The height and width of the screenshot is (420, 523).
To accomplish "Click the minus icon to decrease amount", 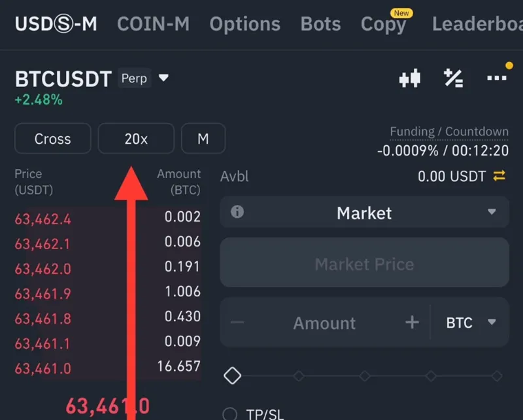I will [x=238, y=323].
